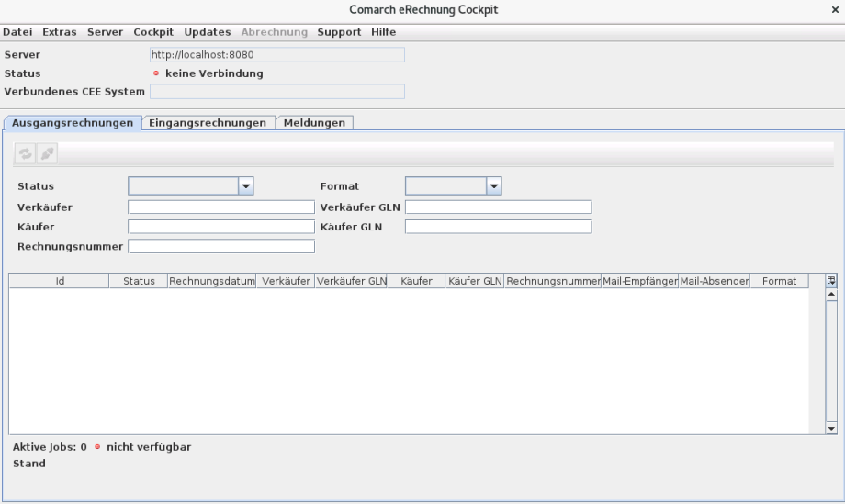Click the red jobs availability indicator dot

(x=97, y=447)
